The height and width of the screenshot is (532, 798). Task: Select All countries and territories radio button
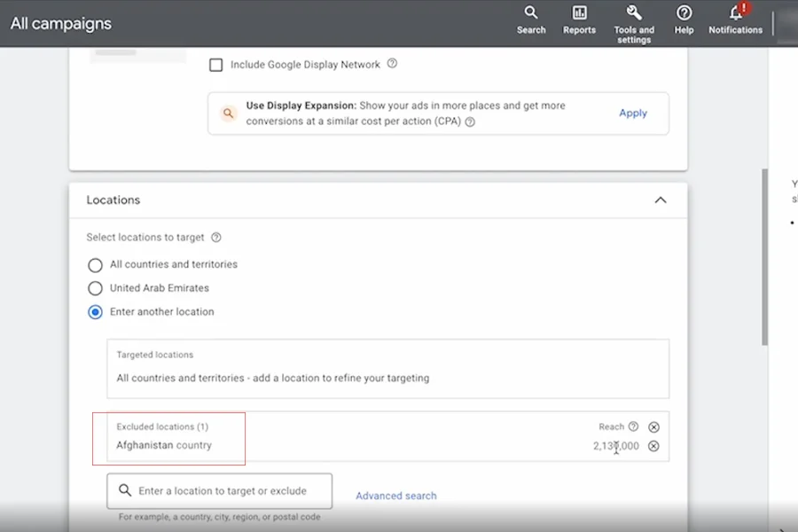95,265
